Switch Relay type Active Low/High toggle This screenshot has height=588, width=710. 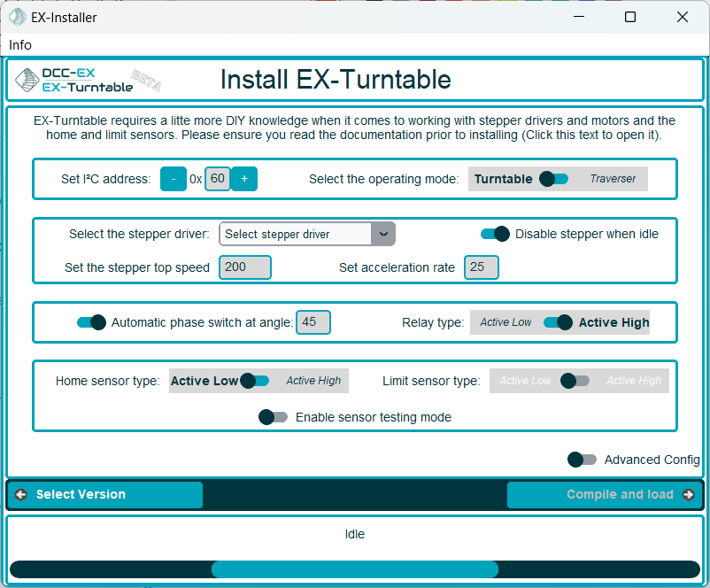558,322
